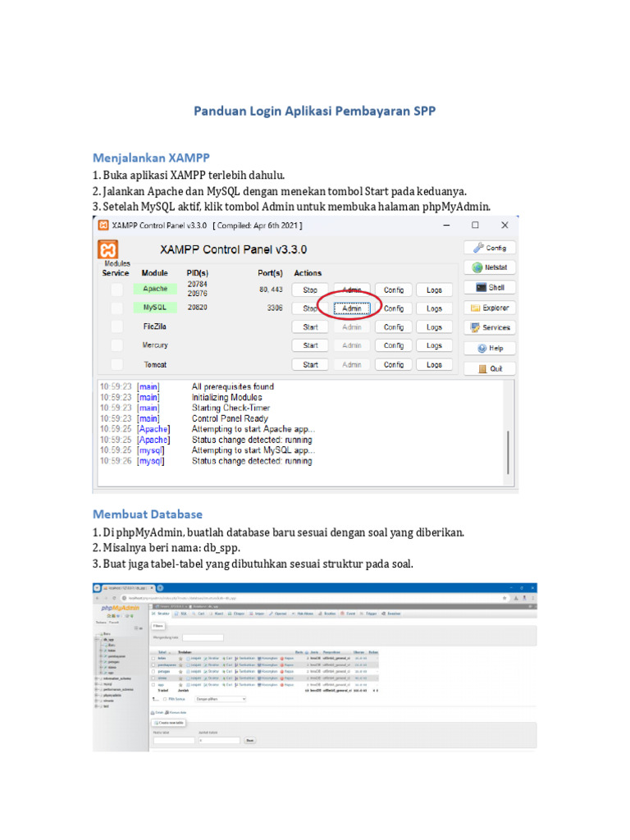Mark petugas table as favorite star
Image resolution: width=630 pixels, height=840 pixels.
(x=180, y=671)
